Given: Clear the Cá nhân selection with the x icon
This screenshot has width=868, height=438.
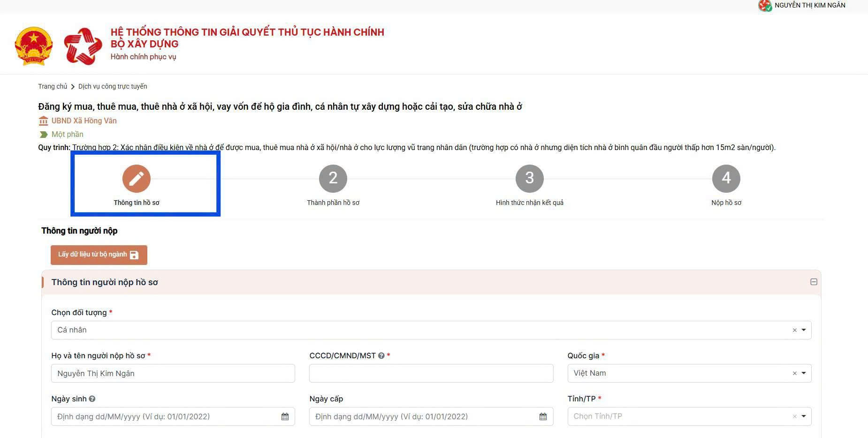Looking at the screenshot, I should click(x=795, y=330).
